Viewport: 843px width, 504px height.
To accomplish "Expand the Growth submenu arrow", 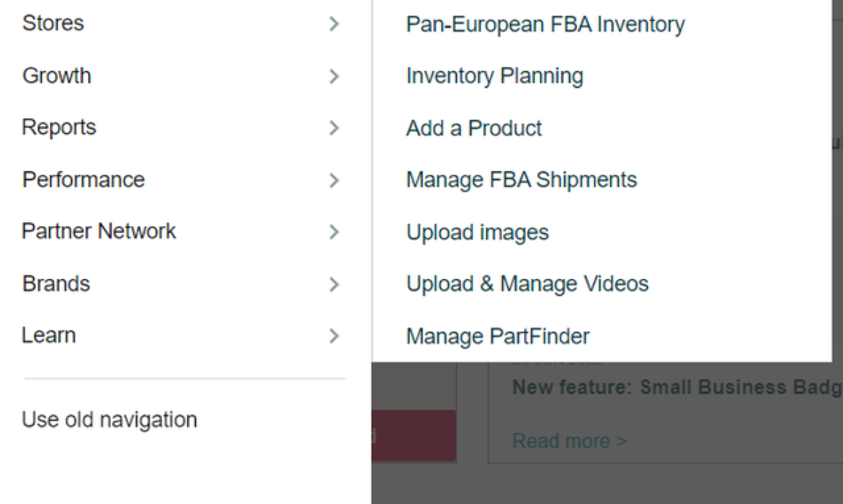I will 333,76.
